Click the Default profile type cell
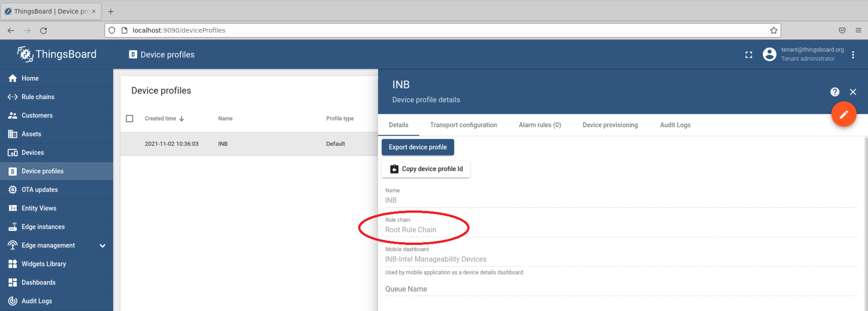This screenshot has width=868, height=311. [335, 144]
